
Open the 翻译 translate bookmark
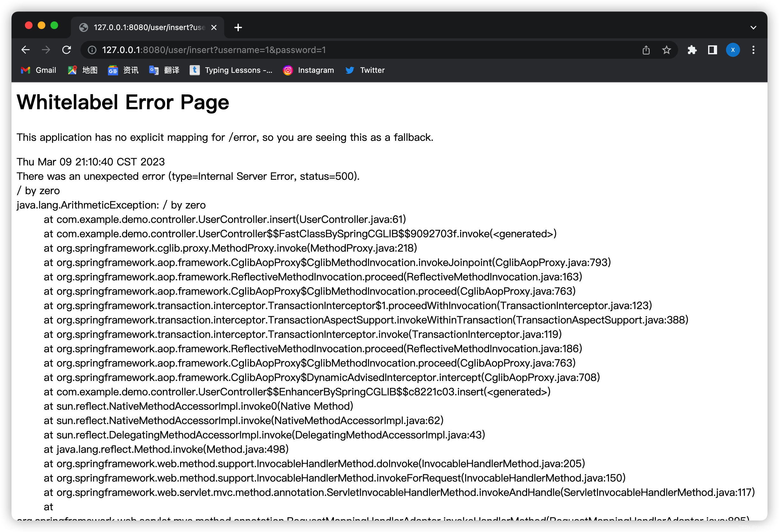164,70
